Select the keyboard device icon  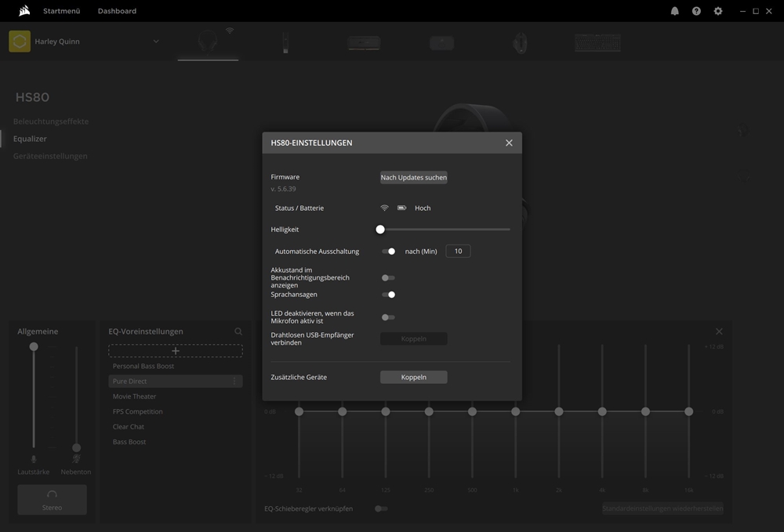(597, 43)
